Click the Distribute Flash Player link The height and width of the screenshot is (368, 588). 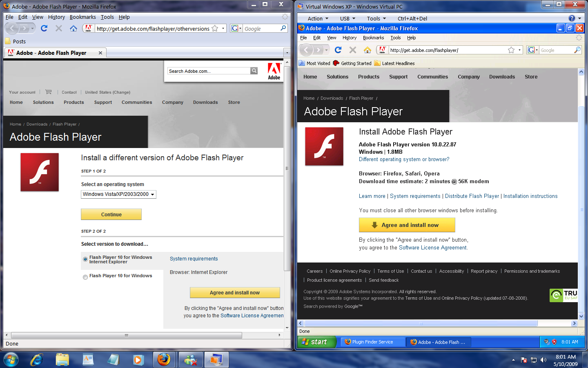[472, 196]
